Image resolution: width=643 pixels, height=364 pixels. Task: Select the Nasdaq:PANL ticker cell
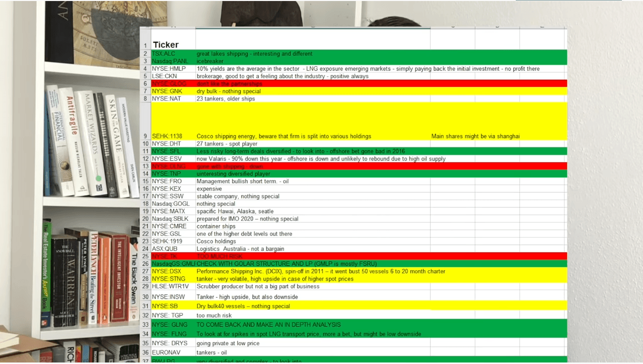(169, 61)
